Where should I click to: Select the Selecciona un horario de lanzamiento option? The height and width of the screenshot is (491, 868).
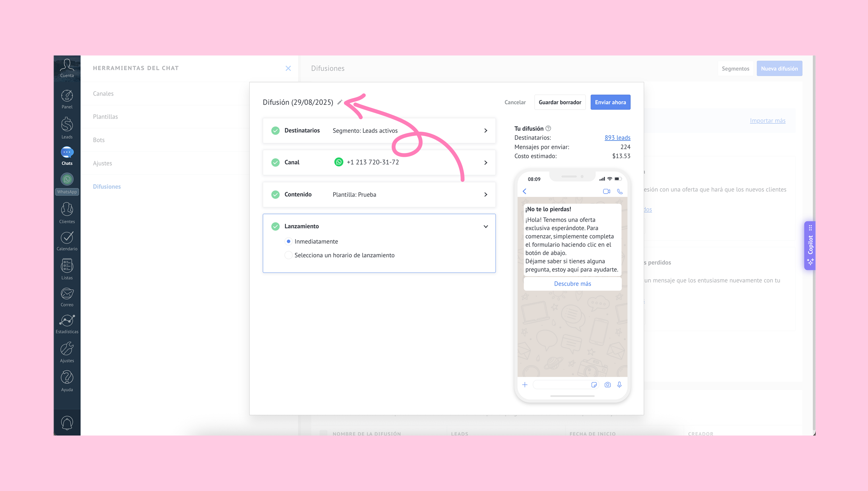pos(288,255)
